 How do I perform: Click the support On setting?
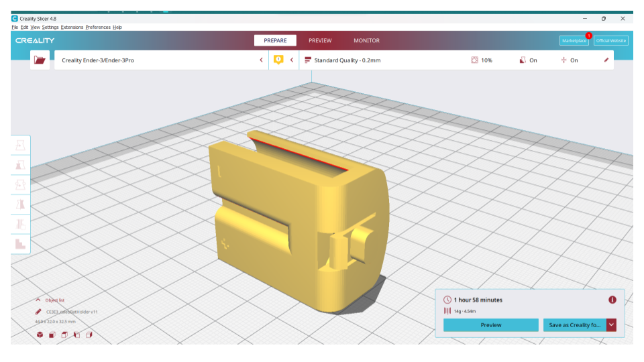(528, 60)
